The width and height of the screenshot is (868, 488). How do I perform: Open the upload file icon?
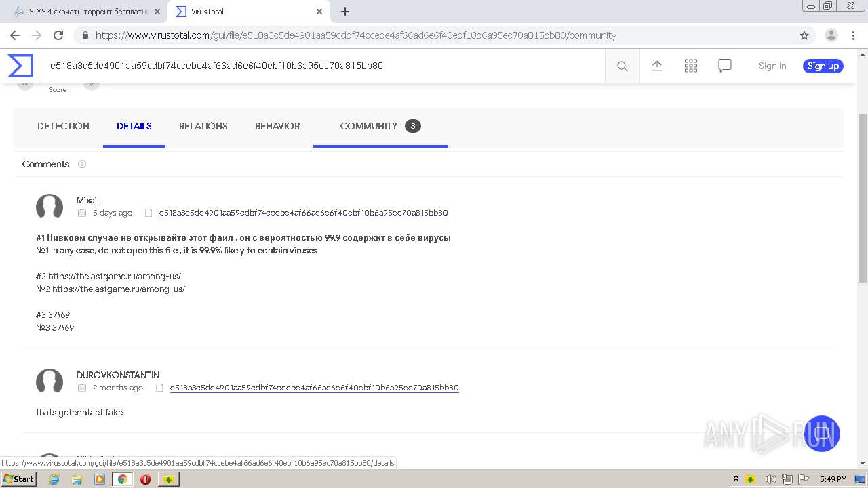coord(656,66)
